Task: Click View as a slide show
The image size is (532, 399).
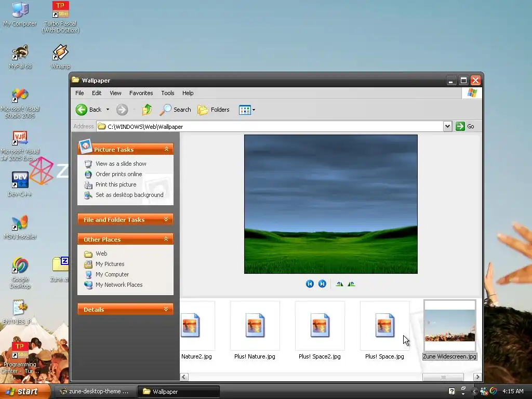Action: [121, 164]
